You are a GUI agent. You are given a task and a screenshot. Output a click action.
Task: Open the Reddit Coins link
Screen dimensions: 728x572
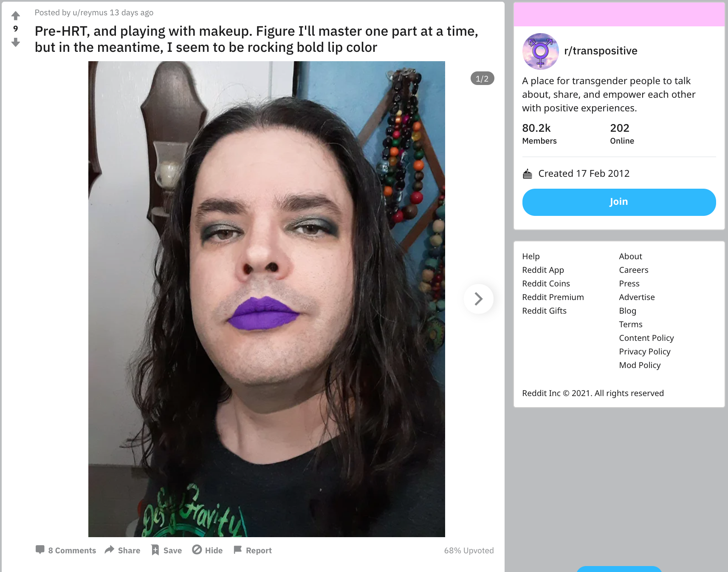coord(546,283)
